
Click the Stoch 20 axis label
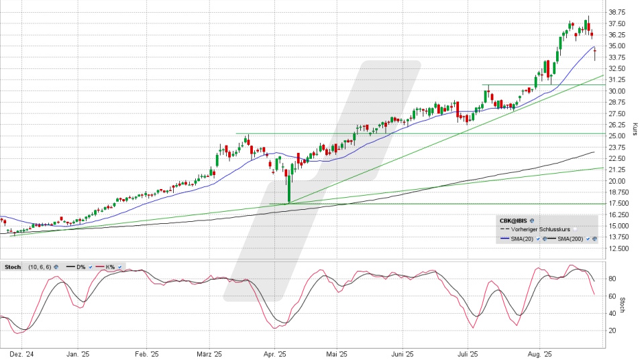coord(612,330)
